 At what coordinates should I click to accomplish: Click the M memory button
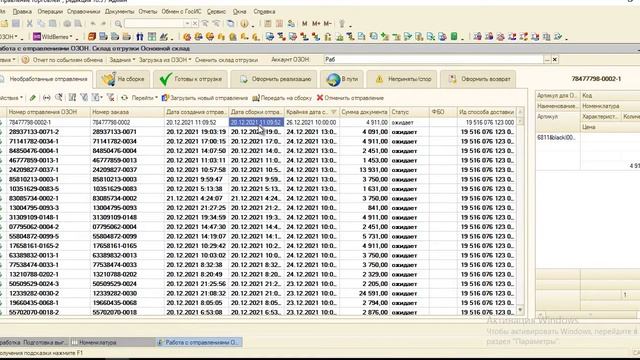pyautogui.click(x=304, y=24)
